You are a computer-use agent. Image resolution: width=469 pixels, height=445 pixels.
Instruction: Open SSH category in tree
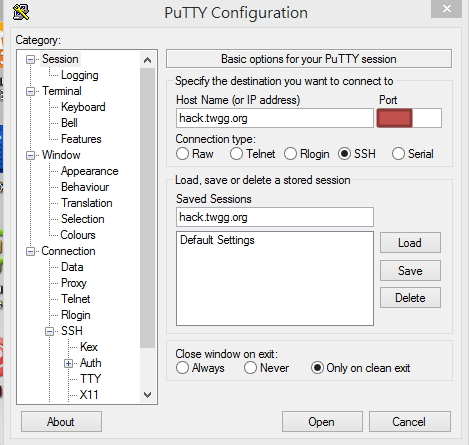pyautogui.click(x=72, y=331)
